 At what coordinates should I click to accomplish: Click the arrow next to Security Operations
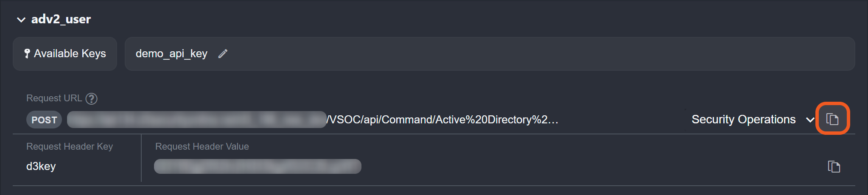[x=810, y=120]
